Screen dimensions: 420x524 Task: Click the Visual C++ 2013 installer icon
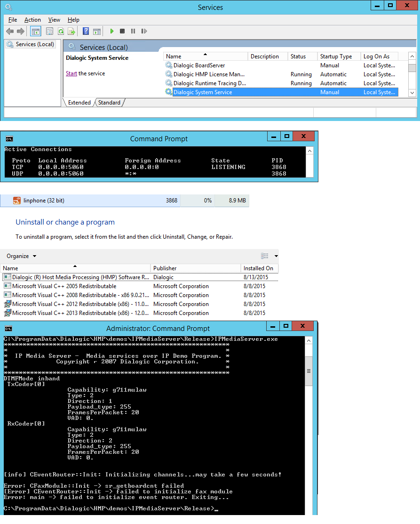8,313
